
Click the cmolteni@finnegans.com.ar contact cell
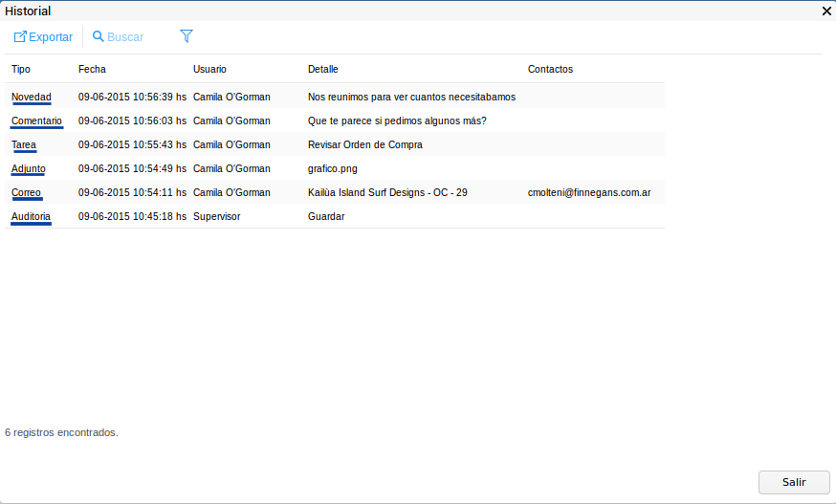[x=588, y=192]
